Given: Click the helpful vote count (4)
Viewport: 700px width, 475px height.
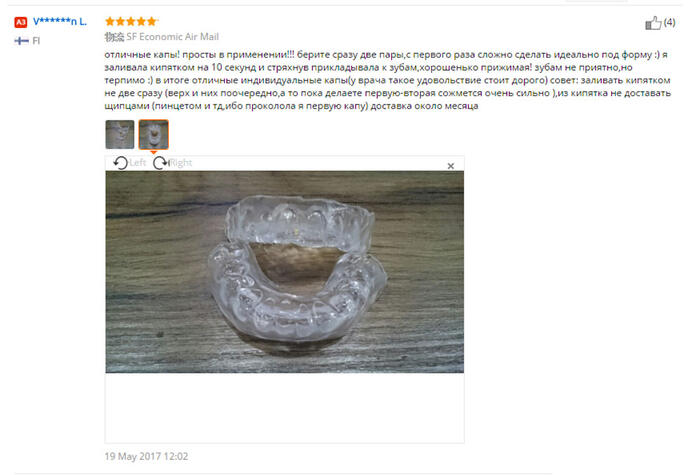Looking at the screenshot, I should tap(669, 22).
